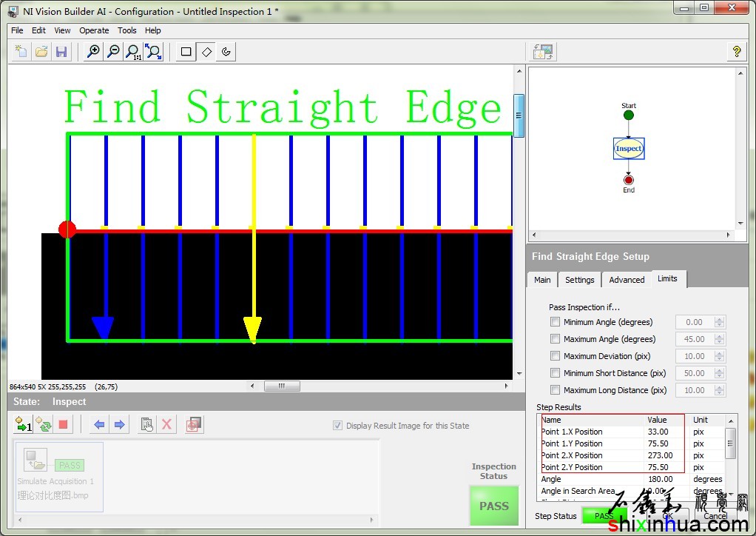
Task: Select the Zoom 1:1 tool
Action: pos(133,52)
